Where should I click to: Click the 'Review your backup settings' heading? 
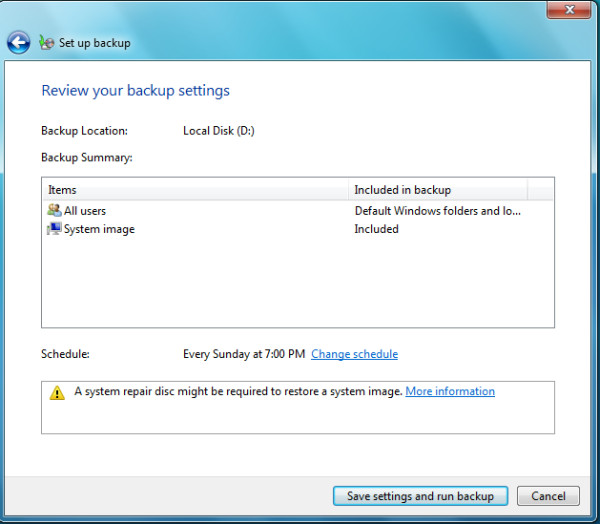(135, 91)
